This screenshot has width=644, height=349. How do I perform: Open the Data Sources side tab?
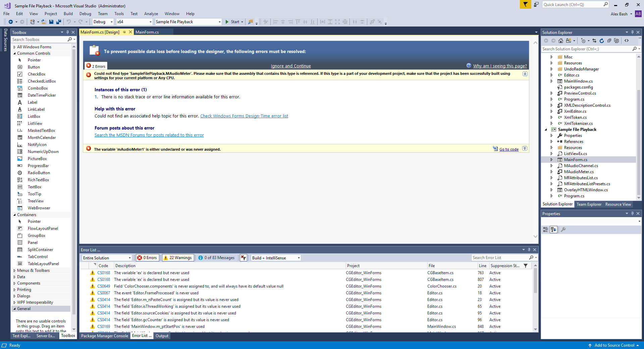tap(5, 40)
